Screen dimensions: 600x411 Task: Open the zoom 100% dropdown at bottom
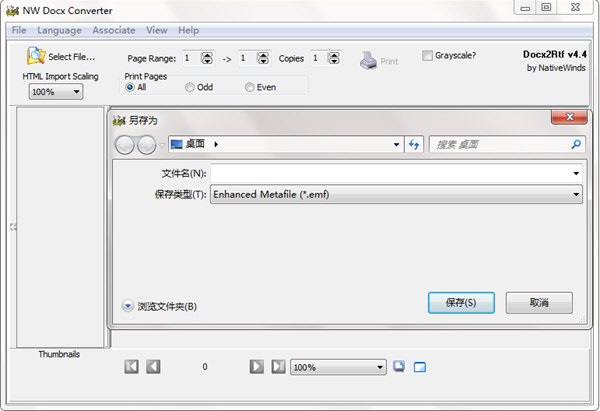click(x=338, y=367)
